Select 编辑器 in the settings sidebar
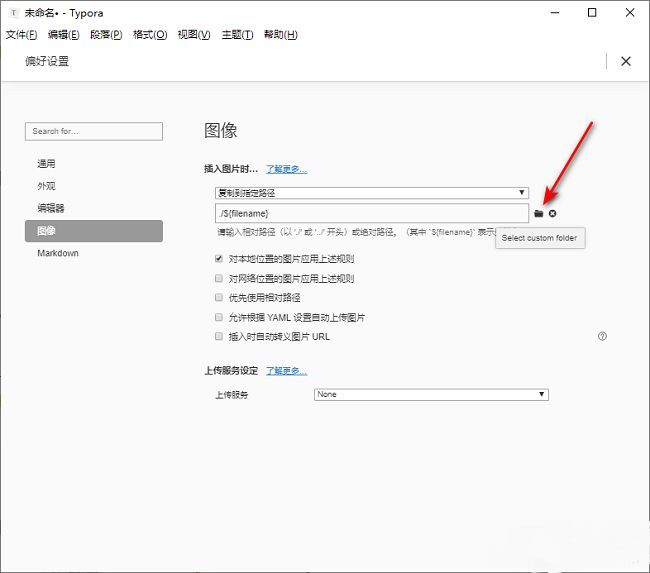Image resolution: width=650 pixels, height=573 pixels. (51, 208)
